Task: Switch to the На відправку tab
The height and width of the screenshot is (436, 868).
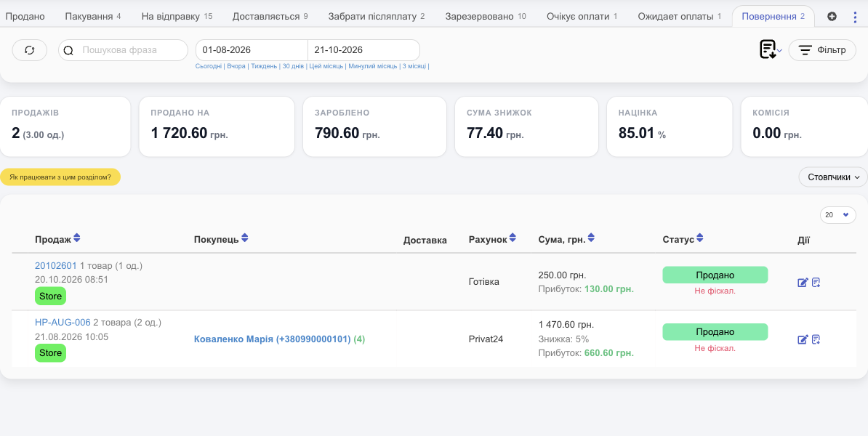Action: [177, 17]
